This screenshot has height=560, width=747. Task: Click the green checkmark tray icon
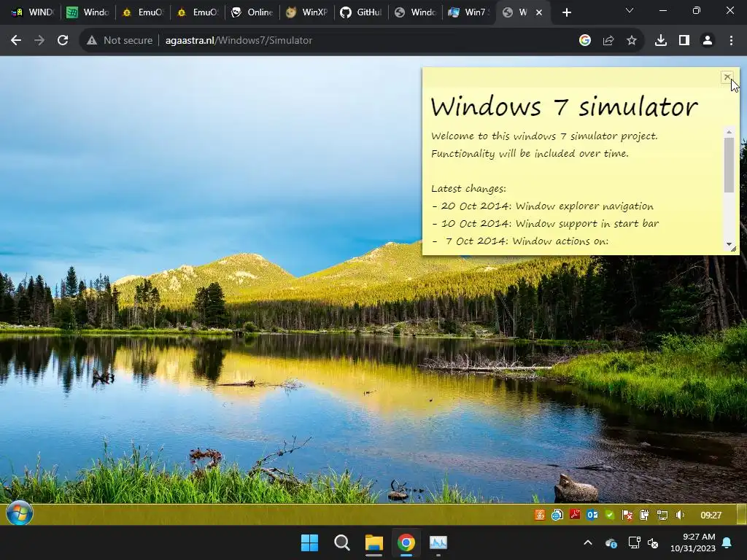click(610, 515)
